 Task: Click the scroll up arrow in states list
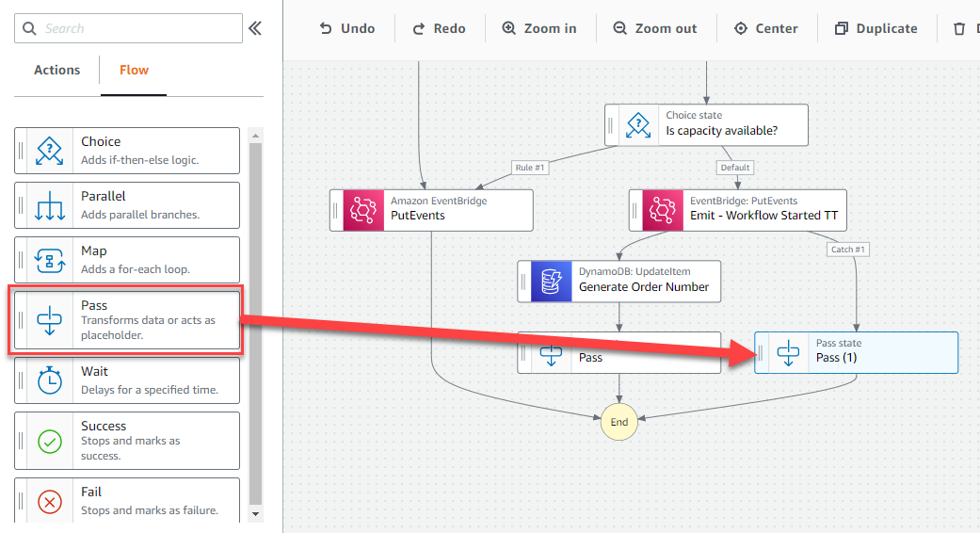(255, 135)
